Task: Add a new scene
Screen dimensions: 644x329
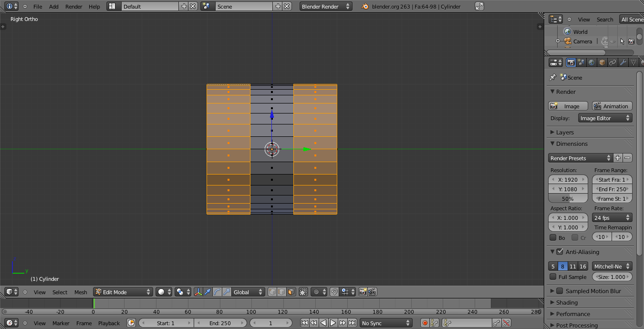Action: pos(278,6)
